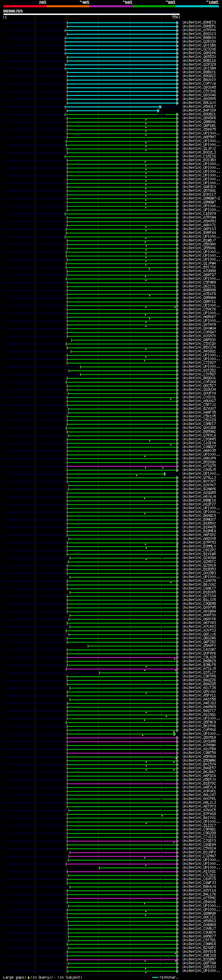Select hit UniRef100_C1MZI6
The width and height of the screenshot is (222, 980).
pos(199,156)
